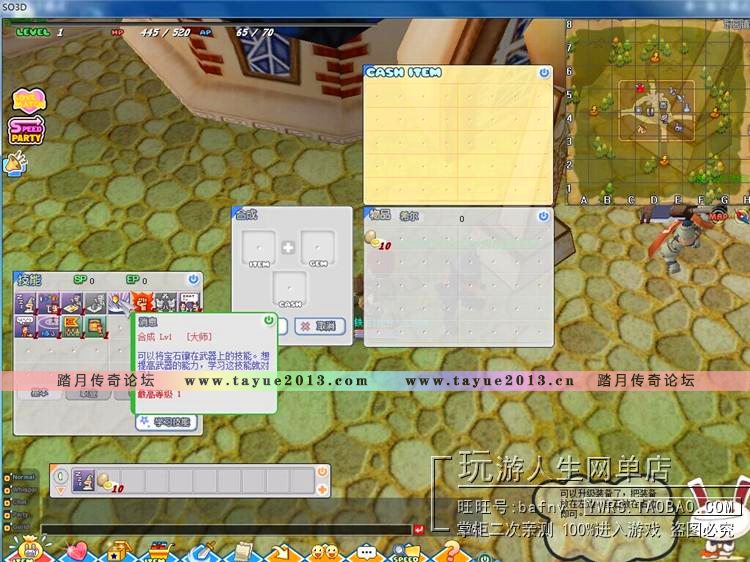Select the orange flag skill icon

(x=72, y=327)
